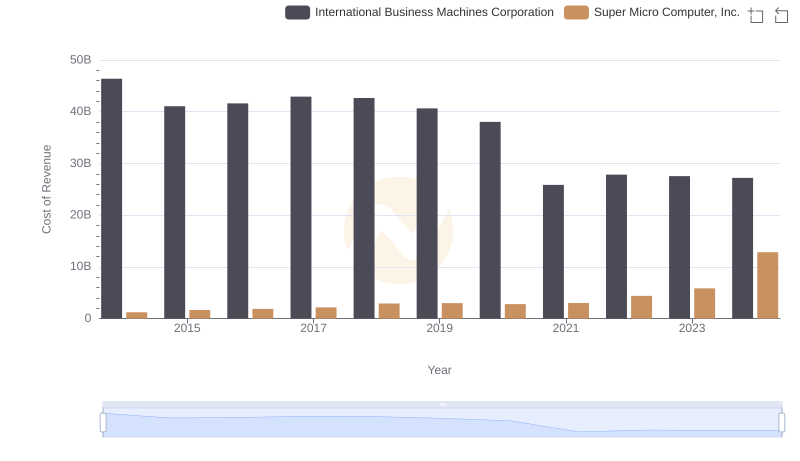Click the IBM bar for 2017
The image size is (800, 461).
point(301,208)
